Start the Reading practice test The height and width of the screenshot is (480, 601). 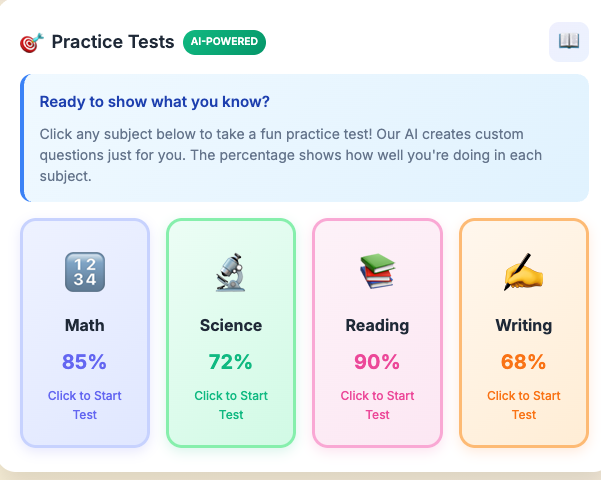click(x=377, y=405)
